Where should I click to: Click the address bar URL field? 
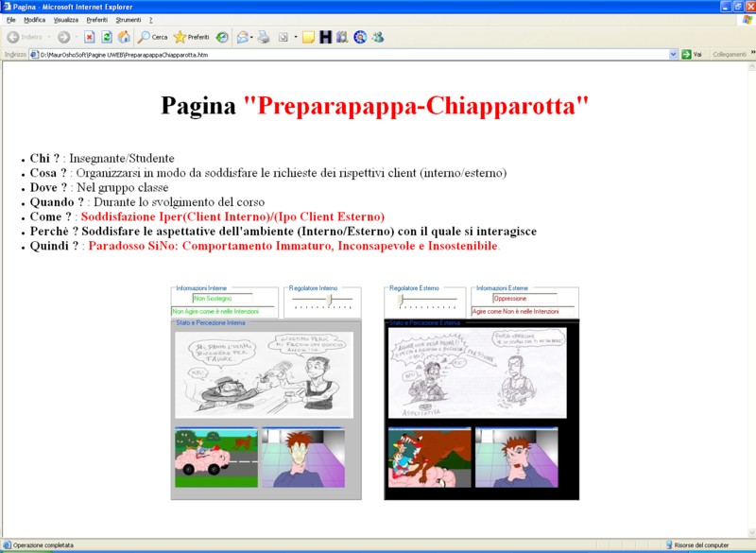point(353,55)
